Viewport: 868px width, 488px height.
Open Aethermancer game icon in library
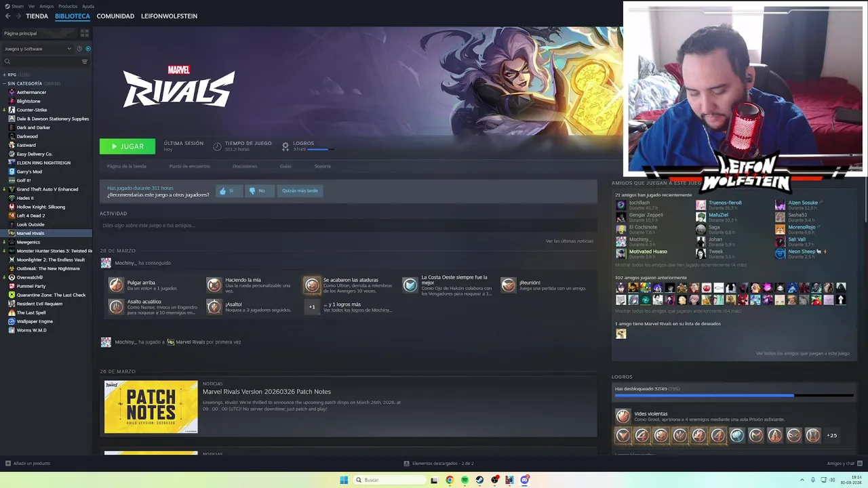12,92
